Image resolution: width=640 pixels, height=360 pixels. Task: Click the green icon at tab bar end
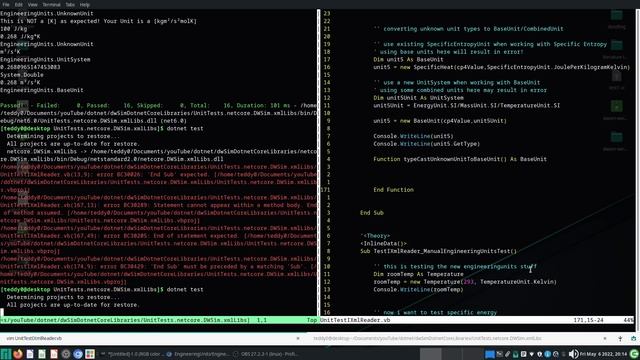click(x=633, y=338)
